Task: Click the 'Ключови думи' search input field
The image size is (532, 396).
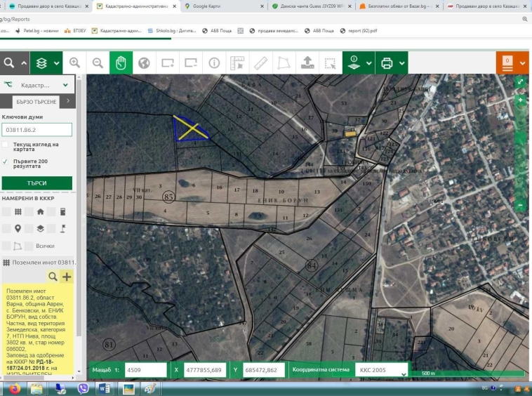Action: pos(37,130)
